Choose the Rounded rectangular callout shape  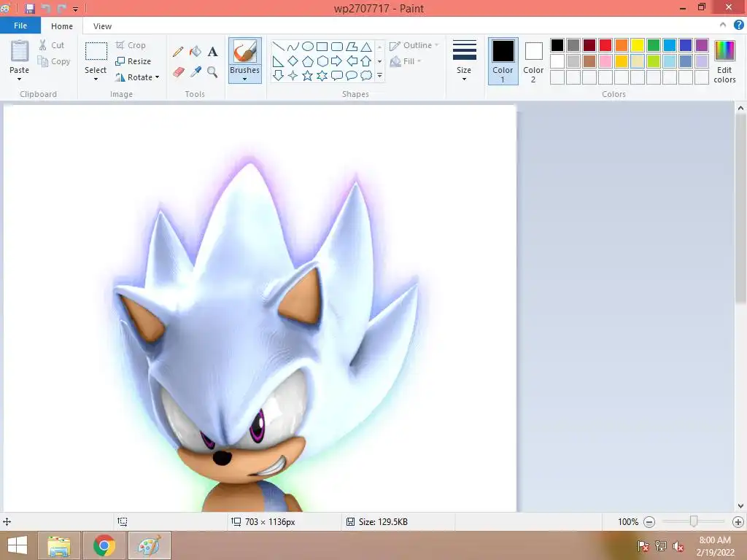337,75
